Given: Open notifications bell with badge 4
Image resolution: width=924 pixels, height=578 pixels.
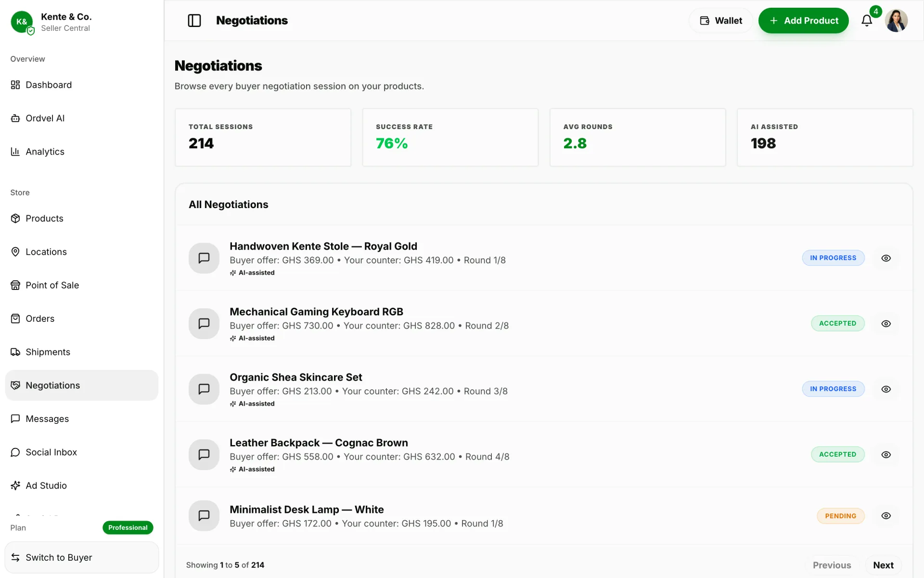Looking at the screenshot, I should (867, 21).
